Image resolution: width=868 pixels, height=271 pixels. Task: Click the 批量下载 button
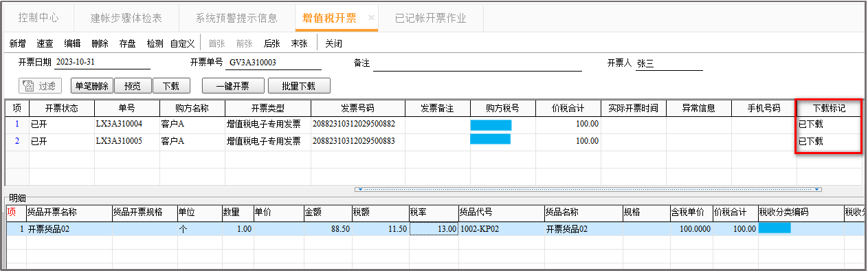pyautogui.click(x=299, y=86)
